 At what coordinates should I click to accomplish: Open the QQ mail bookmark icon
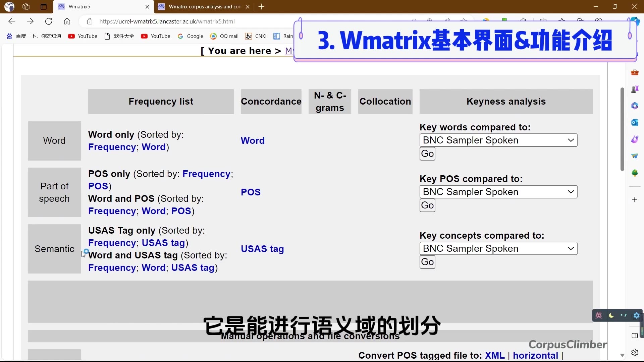coord(214,36)
